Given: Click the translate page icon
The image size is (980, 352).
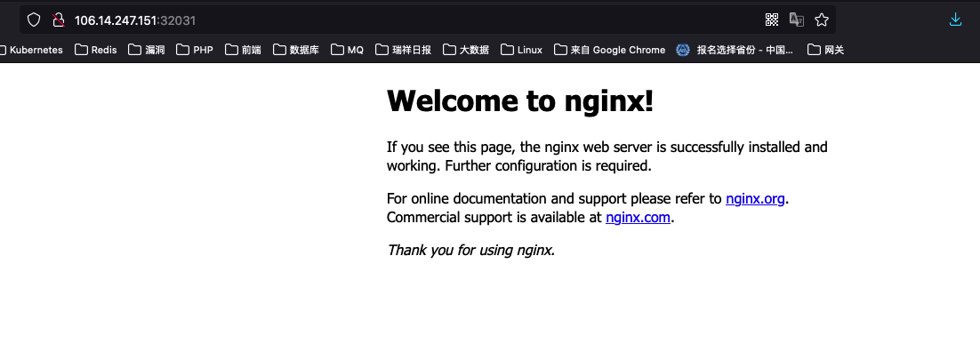Looking at the screenshot, I should 796,20.
